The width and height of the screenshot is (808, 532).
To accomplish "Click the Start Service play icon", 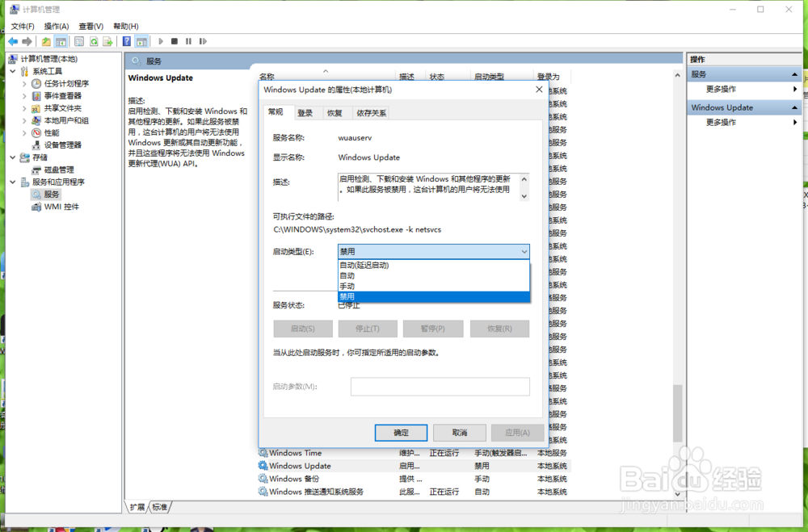I will pos(161,41).
